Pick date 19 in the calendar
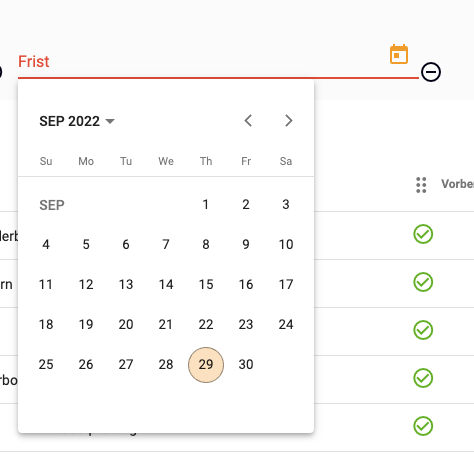474x462 pixels. [x=86, y=325]
